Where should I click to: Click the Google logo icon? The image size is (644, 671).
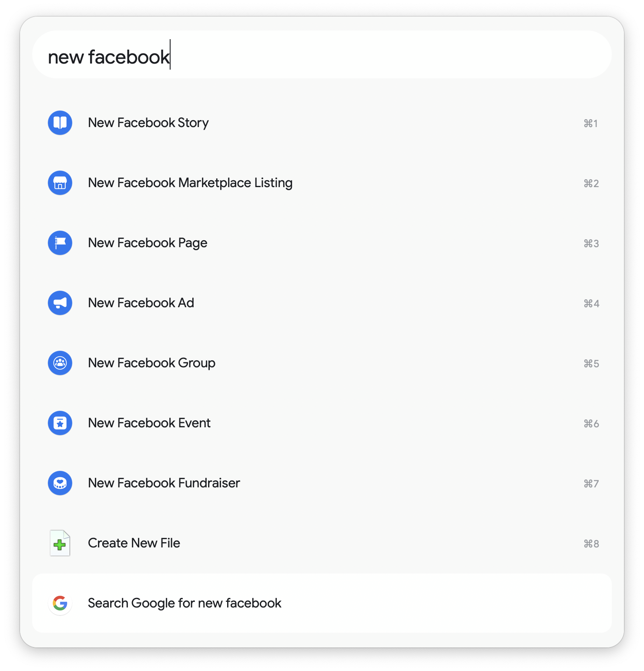pos(60,603)
